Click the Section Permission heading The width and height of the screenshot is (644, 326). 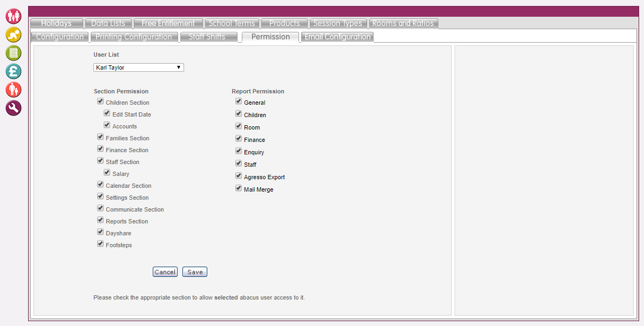tap(121, 91)
